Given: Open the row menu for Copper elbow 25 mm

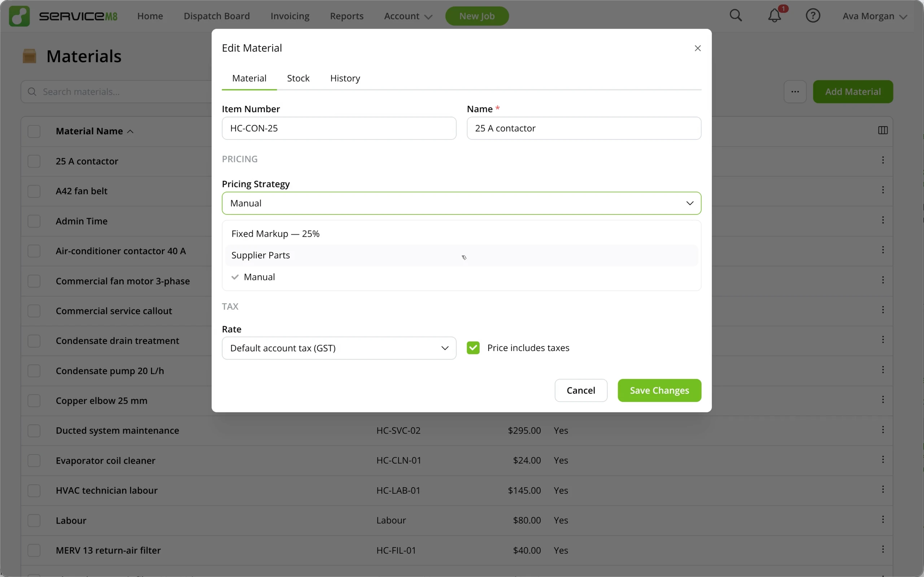Looking at the screenshot, I should [883, 399].
